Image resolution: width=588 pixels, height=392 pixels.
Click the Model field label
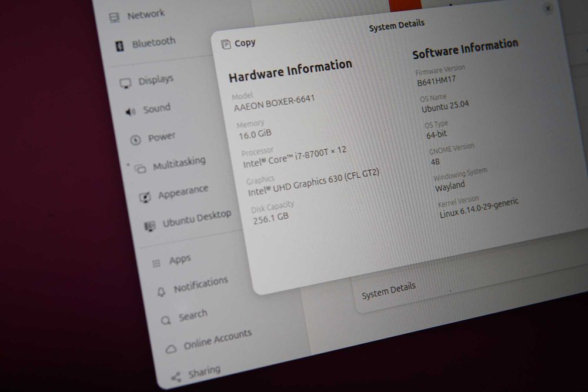coord(242,96)
